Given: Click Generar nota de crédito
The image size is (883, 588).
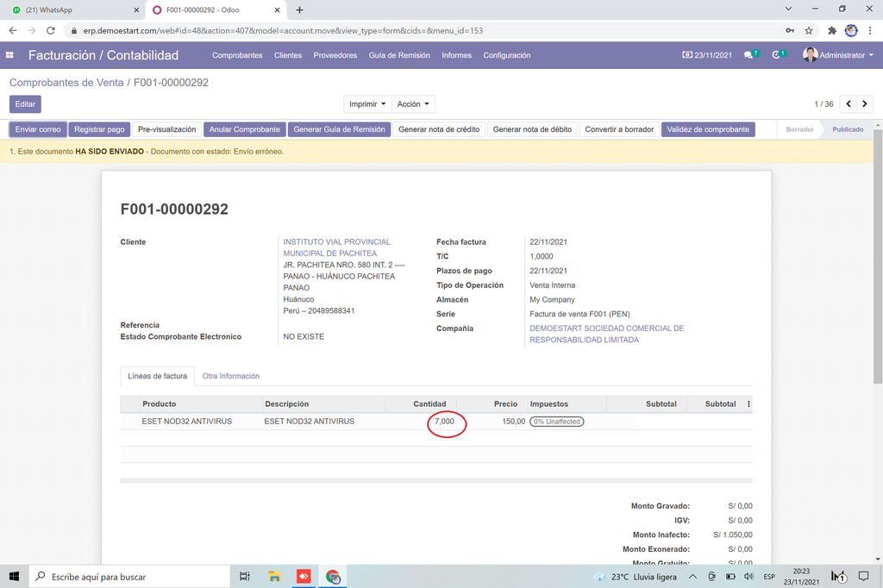Looking at the screenshot, I should click(439, 129).
